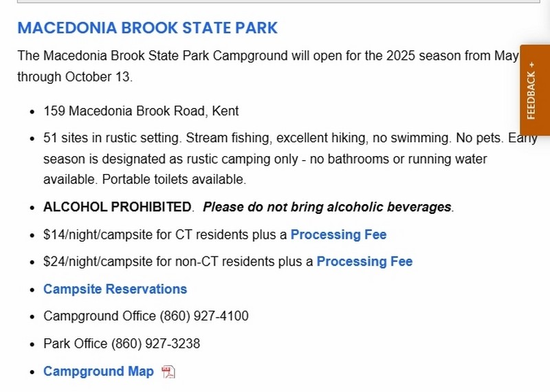The image size is (550, 392).
Task: Go to Campsite Reservations
Action: [115, 289]
